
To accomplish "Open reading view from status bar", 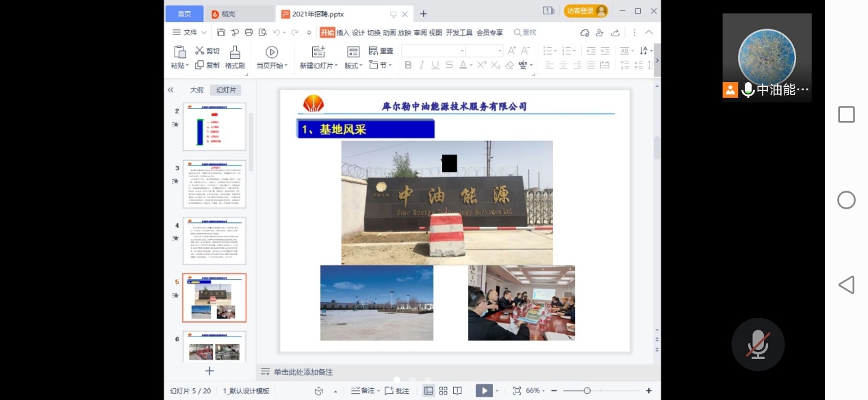I will [457, 390].
